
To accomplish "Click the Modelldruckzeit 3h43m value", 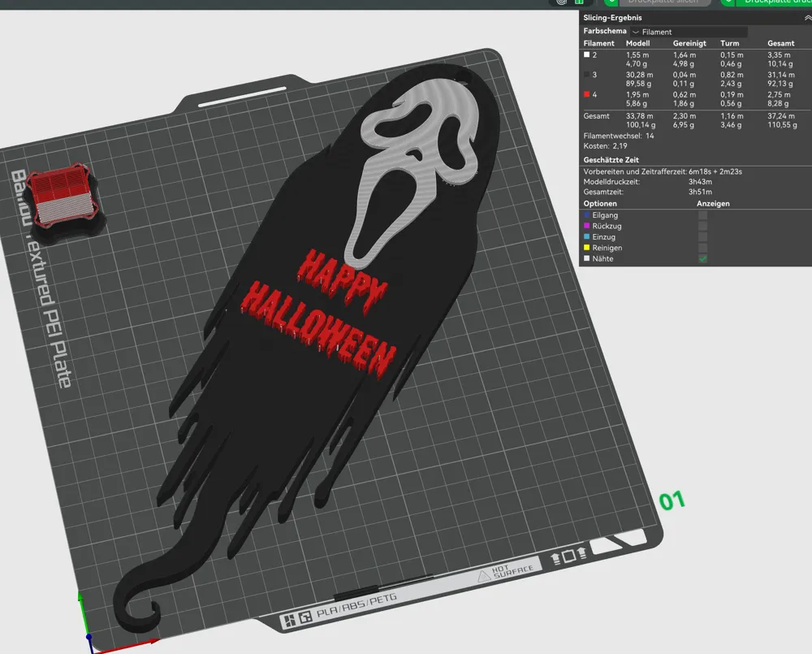I will point(700,182).
